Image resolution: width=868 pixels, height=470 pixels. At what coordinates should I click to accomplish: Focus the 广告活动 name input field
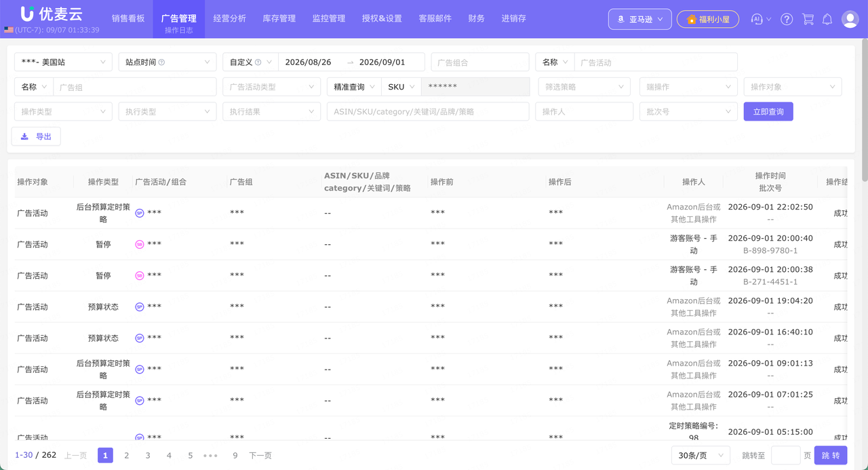point(656,62)
